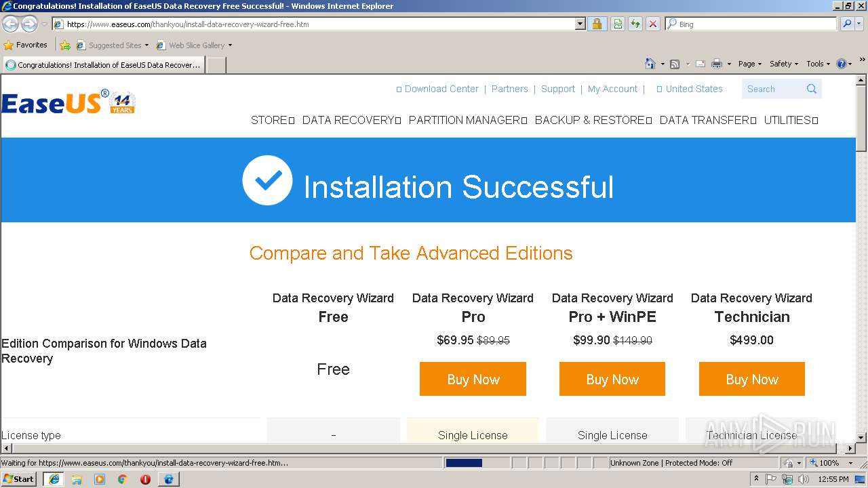This screenshot has height=488, width=868.
Task: Show hidden tray icons arrow
Action: pyautogui.click(x=756, y=479)
